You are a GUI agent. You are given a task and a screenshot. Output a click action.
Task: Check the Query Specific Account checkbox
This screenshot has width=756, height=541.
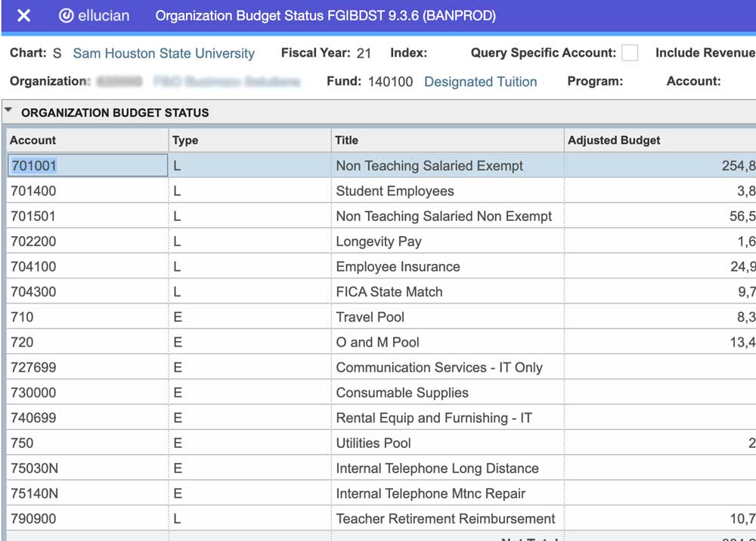629,53
